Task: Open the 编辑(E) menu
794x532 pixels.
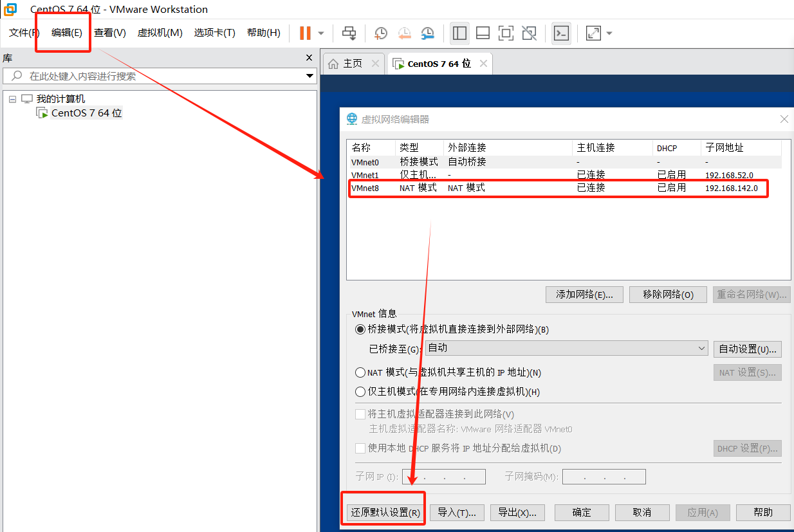Action: click(x=67, y=33)
